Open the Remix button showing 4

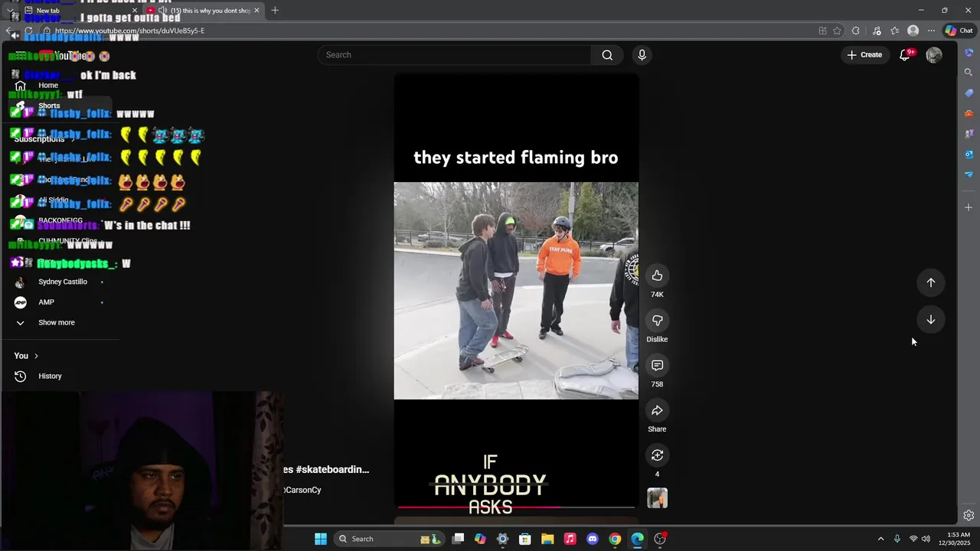click(x=657, y=455)
